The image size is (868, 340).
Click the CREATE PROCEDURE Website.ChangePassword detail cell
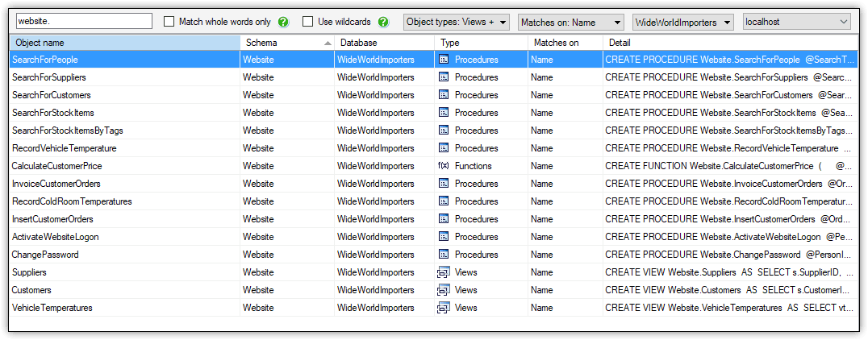click(x=731, y=255)
